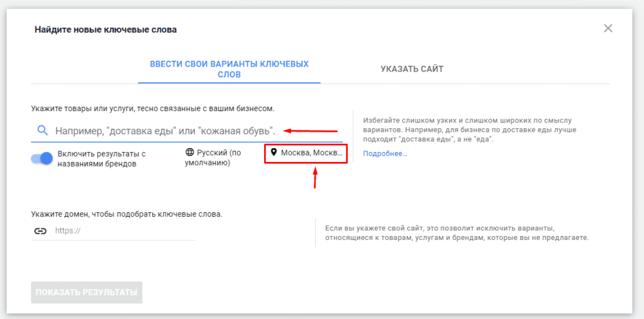This screenshot has height=319, width=644.
Task: Click the magnifier search icon
Action: click(x=42, y=131)
